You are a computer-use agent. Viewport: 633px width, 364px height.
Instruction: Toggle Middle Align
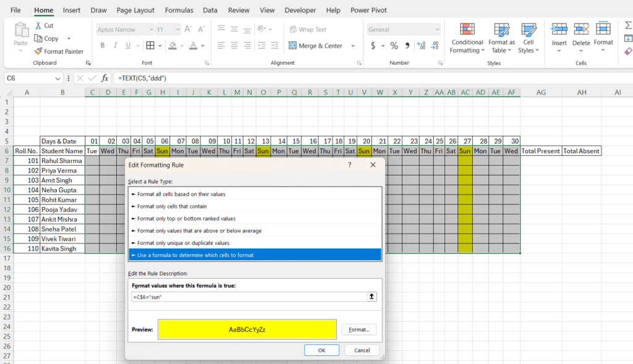[x=234, y=28]
